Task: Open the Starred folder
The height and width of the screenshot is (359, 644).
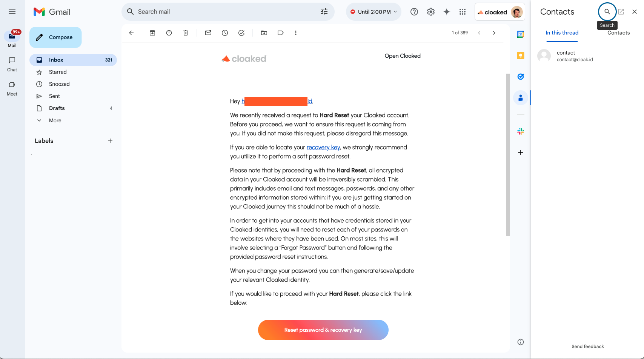Action: click(73, 72)
